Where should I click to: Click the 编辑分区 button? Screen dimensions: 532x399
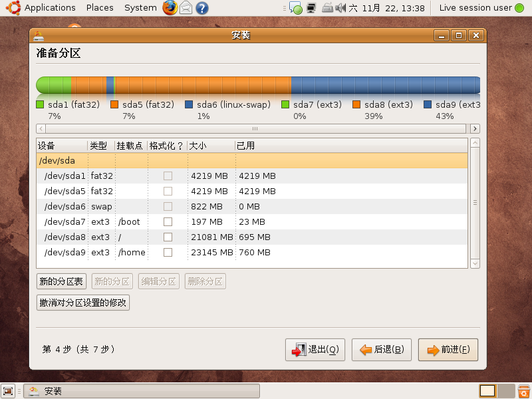click(158, 281)
